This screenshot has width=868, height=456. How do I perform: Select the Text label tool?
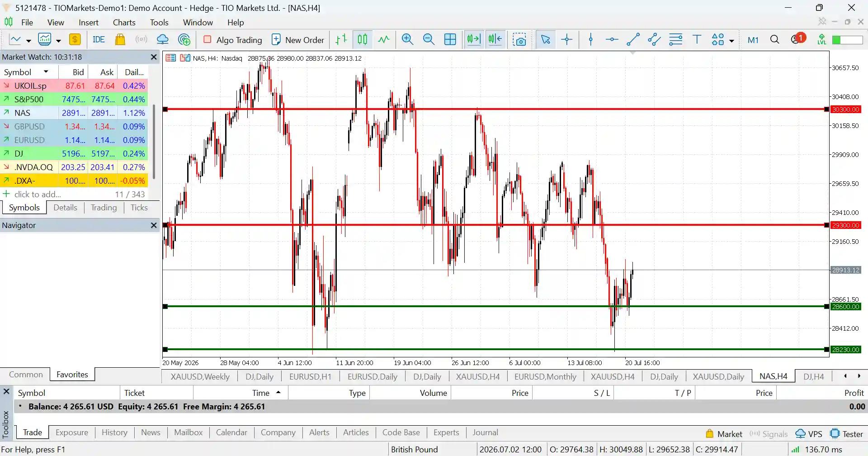click(x=697, y=40)
